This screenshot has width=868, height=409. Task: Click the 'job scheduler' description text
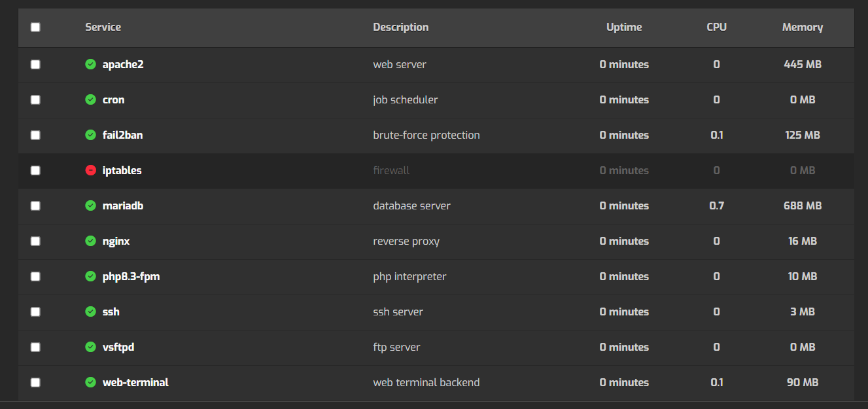coord(406,99)
